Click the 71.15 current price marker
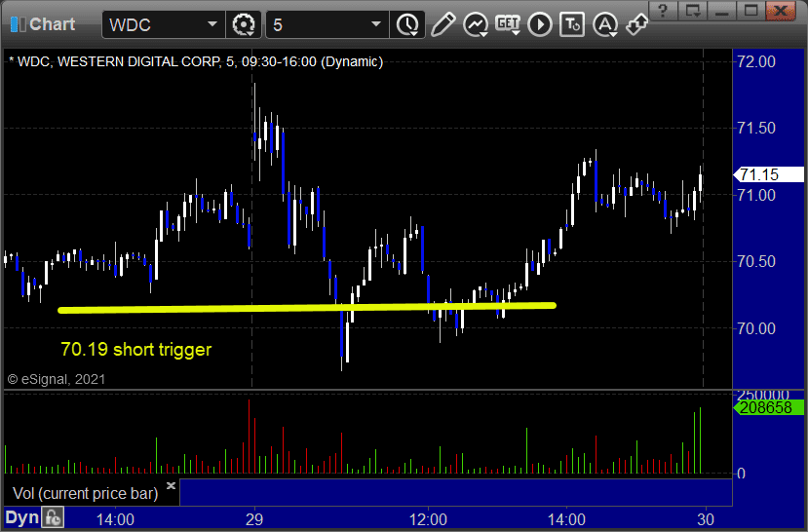The image size is (808, 532). [x=768, y=174]
